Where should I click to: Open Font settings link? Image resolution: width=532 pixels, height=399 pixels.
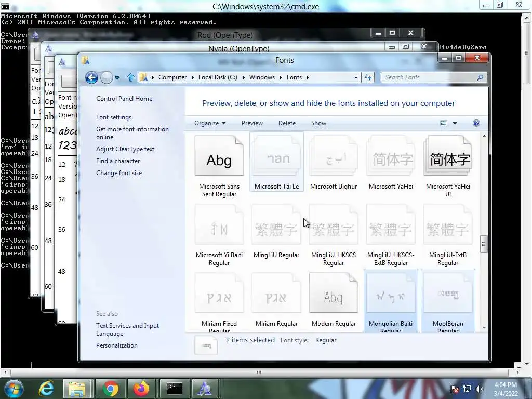[x=114, y=117]
